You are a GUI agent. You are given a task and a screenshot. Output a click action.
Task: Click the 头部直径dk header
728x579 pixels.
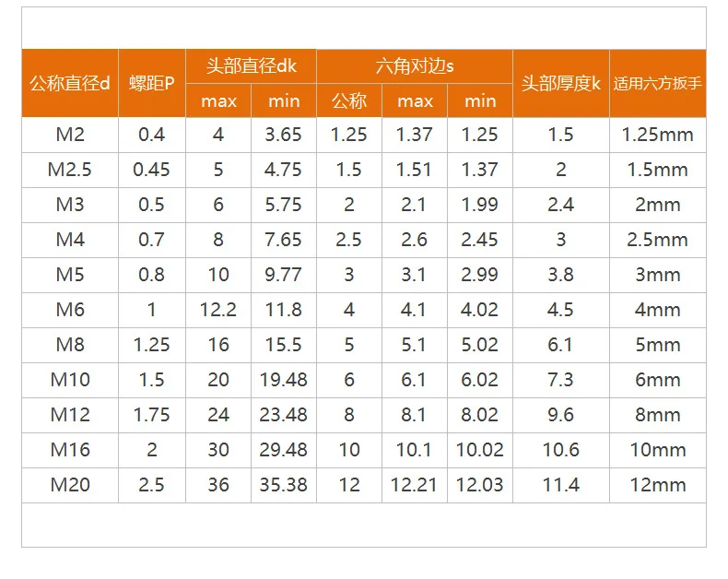251,66
